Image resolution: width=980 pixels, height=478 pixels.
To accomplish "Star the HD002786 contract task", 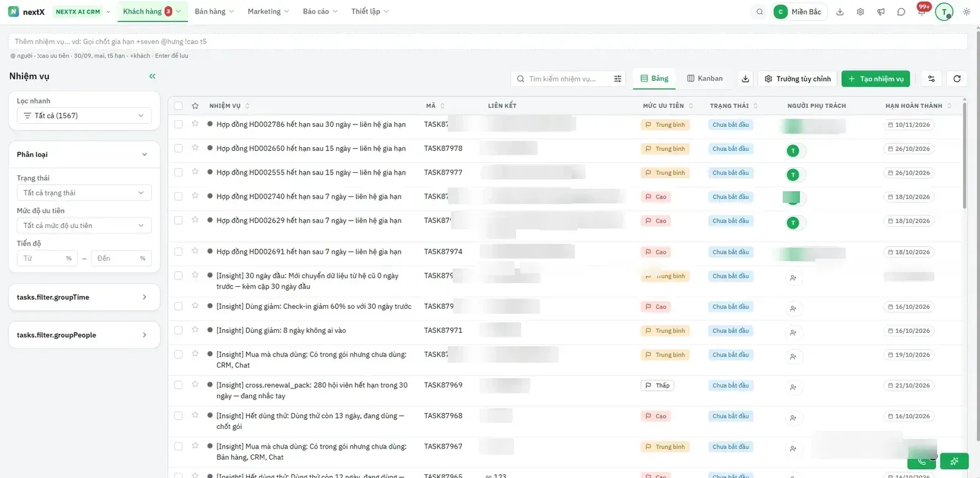I will click(195, 124).
